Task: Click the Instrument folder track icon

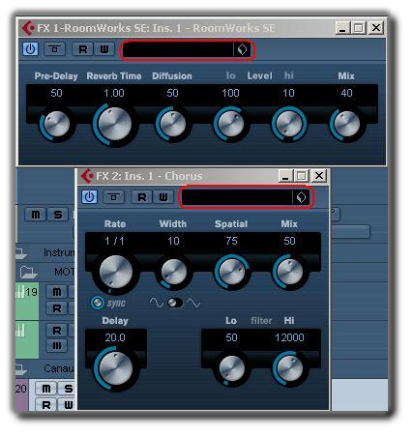Action: tap(21, 254)
